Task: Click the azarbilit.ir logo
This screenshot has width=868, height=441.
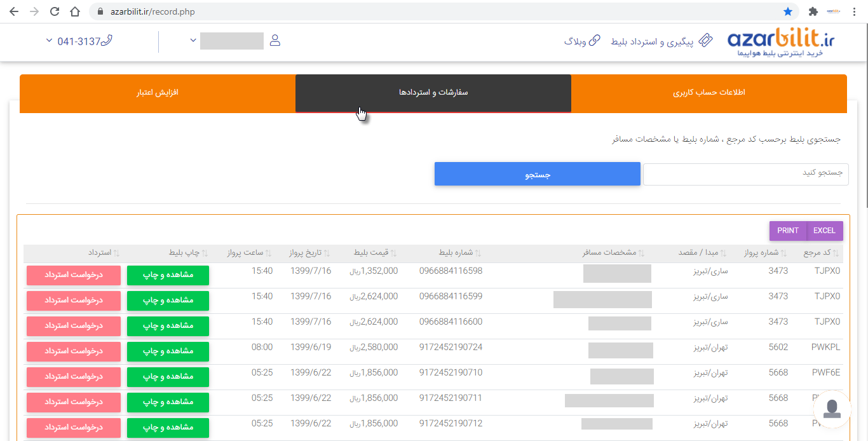Action: click(781, 43)
